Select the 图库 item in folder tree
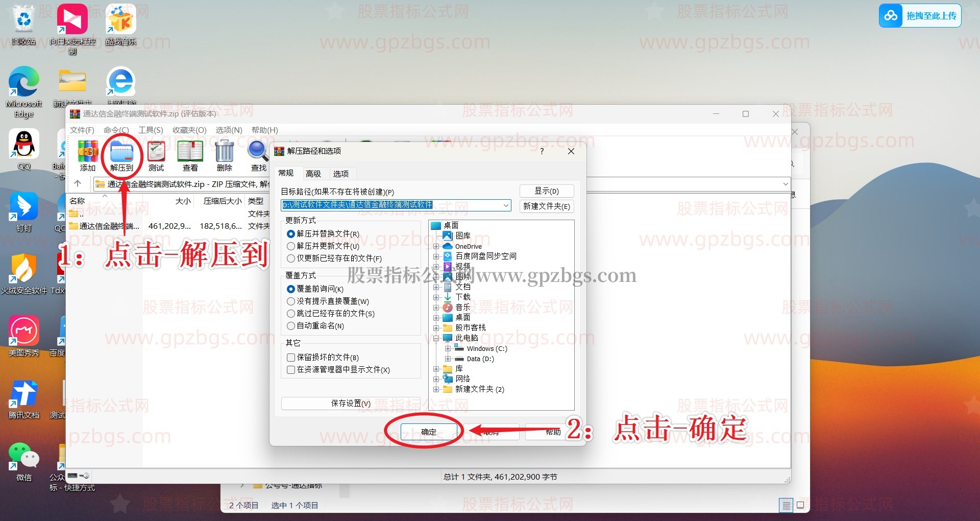980x521 pixels. 463,236
